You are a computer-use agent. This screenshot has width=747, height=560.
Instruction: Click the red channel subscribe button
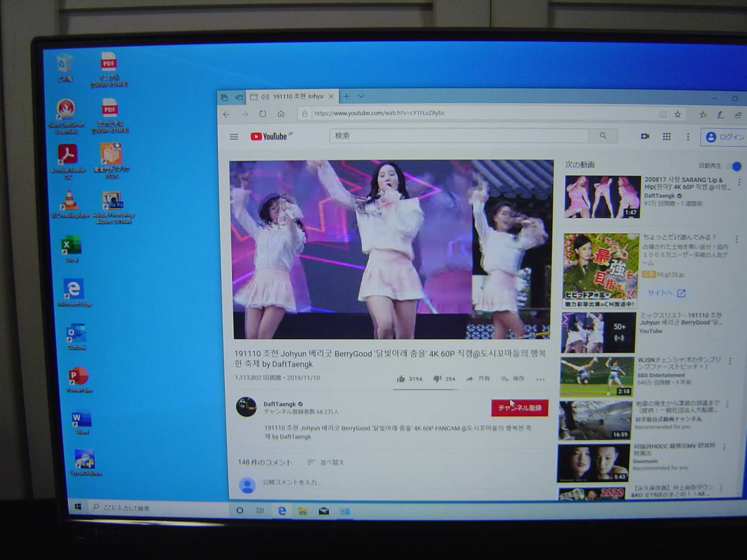[x=519, y=408]
